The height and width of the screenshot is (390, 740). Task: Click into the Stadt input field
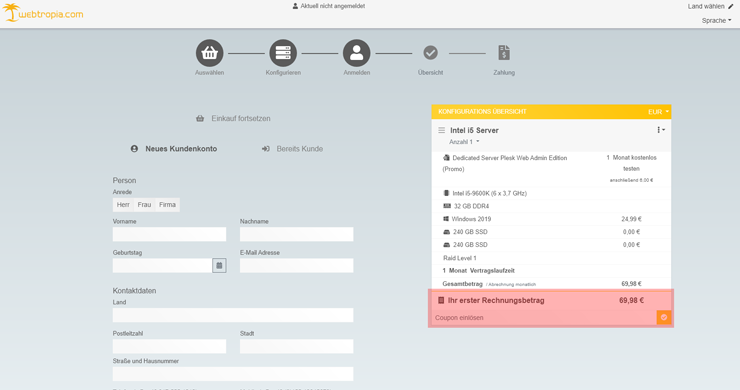296,346
